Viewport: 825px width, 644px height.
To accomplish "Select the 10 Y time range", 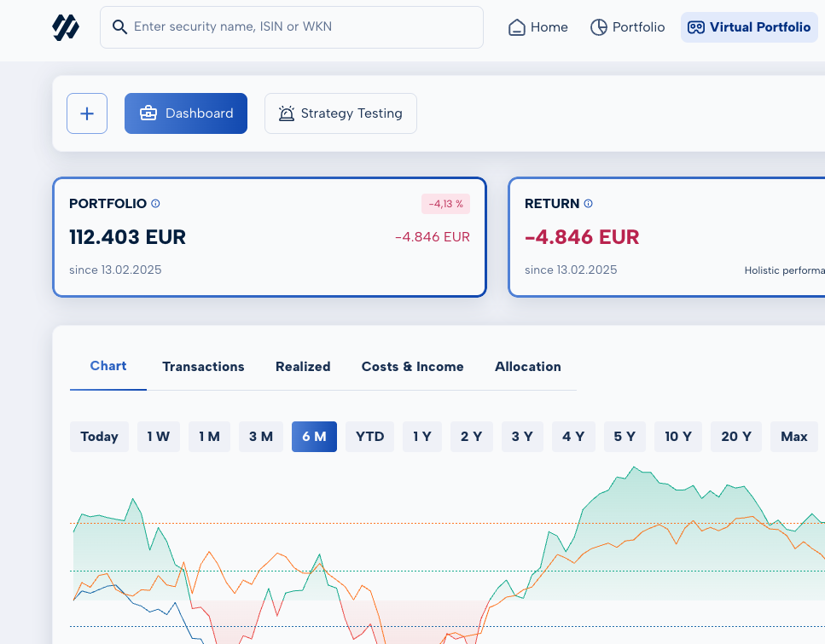I will pyautogui.click(x=678, y=437).
